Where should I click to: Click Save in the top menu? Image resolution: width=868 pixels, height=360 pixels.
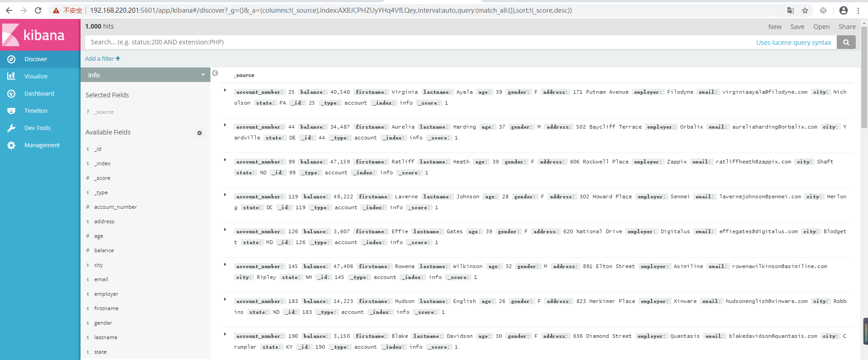[797, 27]
